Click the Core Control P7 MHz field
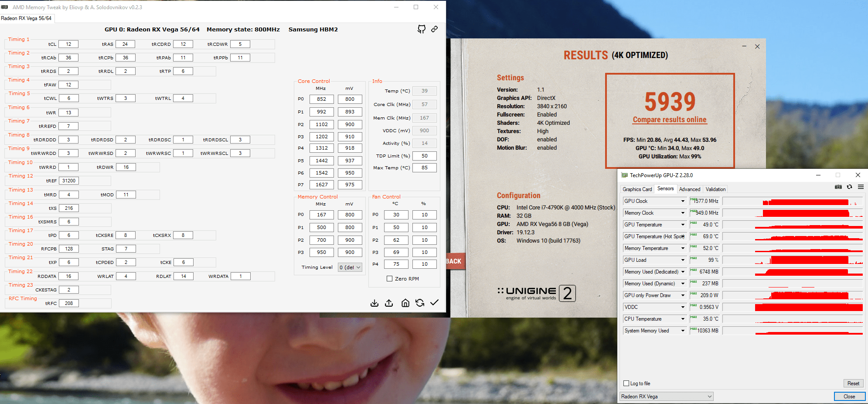 (x=322, y=185)
